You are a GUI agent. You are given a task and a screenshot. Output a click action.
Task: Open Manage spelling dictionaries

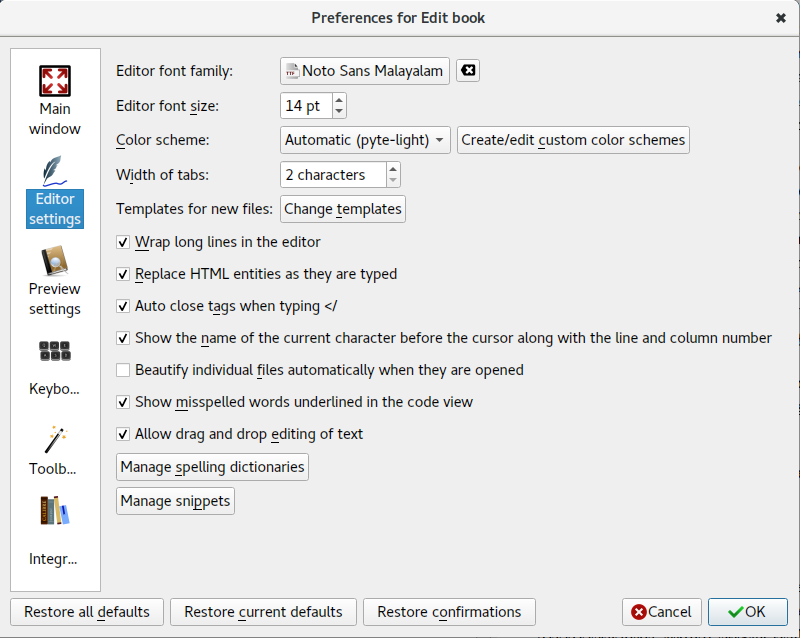(x=212, y=467)
